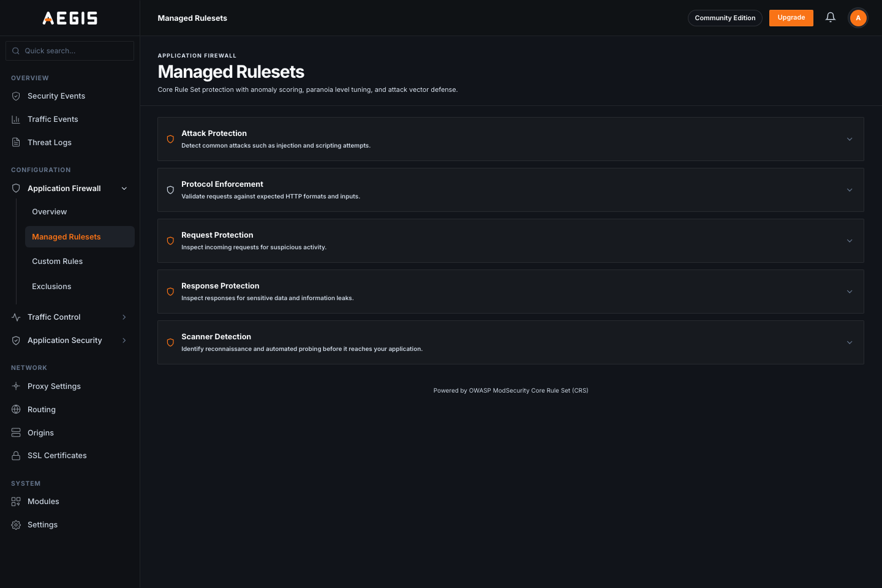This screenshot has width=882, height=588.
Task: Click the Proxy Settings icon
Action: tap(16, 386)
